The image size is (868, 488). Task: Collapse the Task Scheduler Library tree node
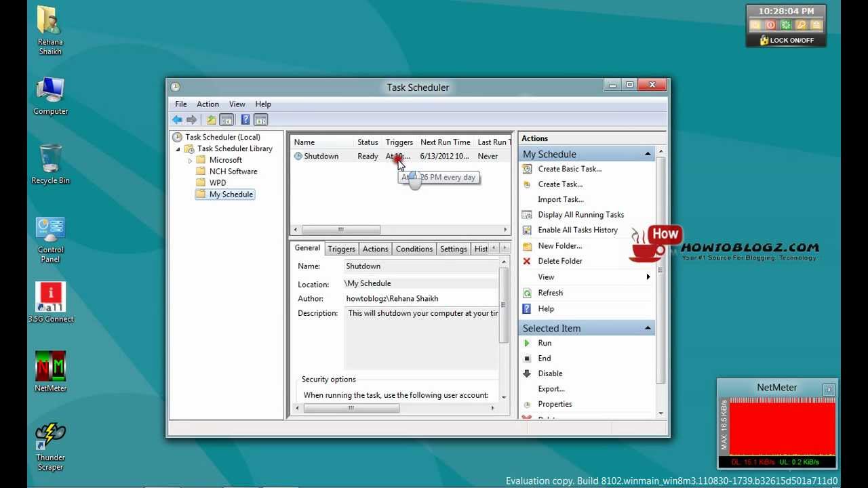click(x=178, y=149)
